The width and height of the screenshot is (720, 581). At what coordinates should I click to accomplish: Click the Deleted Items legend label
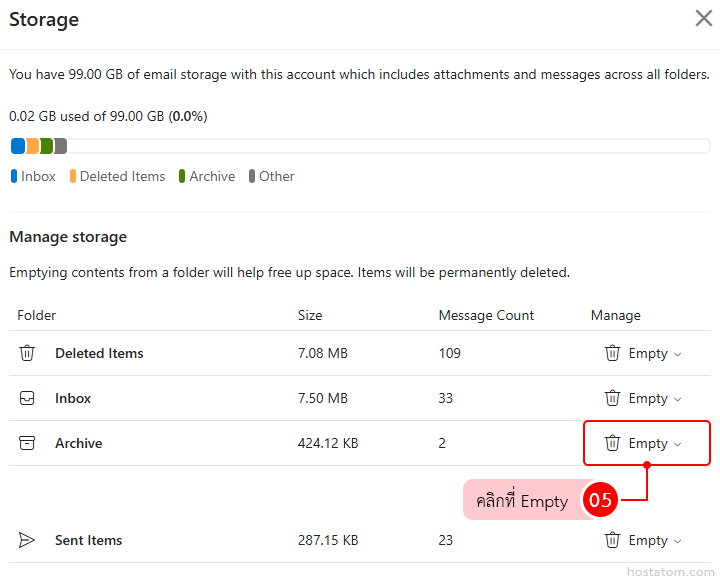click(x=122, y=176)
